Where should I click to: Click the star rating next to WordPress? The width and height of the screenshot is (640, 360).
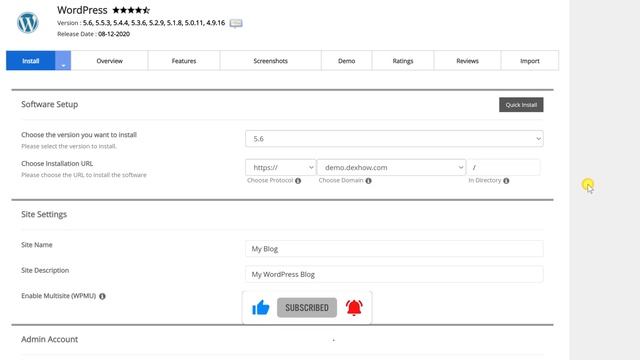pyautogui.click(x=131, y=10)
